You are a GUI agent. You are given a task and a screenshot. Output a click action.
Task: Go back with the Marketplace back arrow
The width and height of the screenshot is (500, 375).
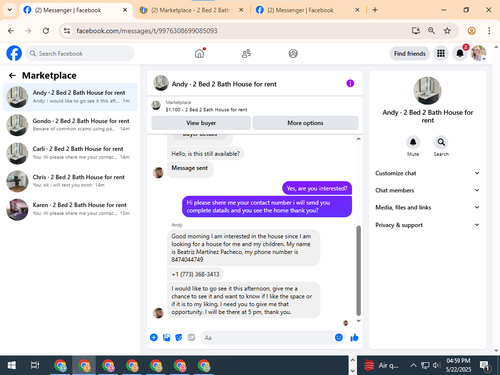[x=12, y=76]
